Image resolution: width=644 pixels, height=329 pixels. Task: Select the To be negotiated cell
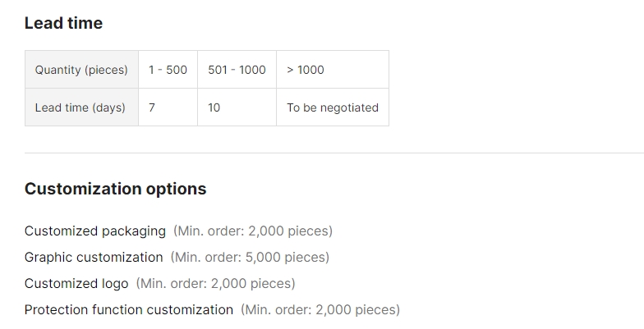pos(333,107)
